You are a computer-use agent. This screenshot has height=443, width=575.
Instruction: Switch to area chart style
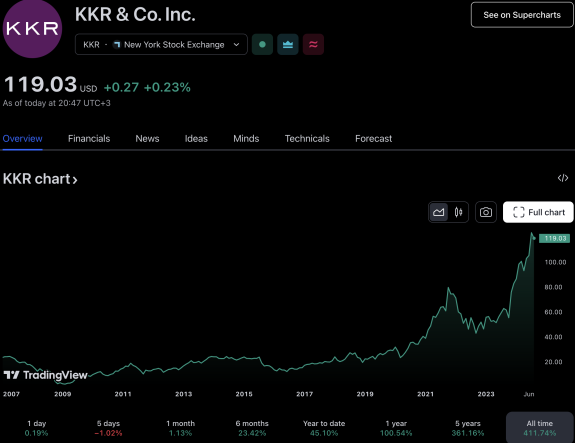[x=439, y=212]
